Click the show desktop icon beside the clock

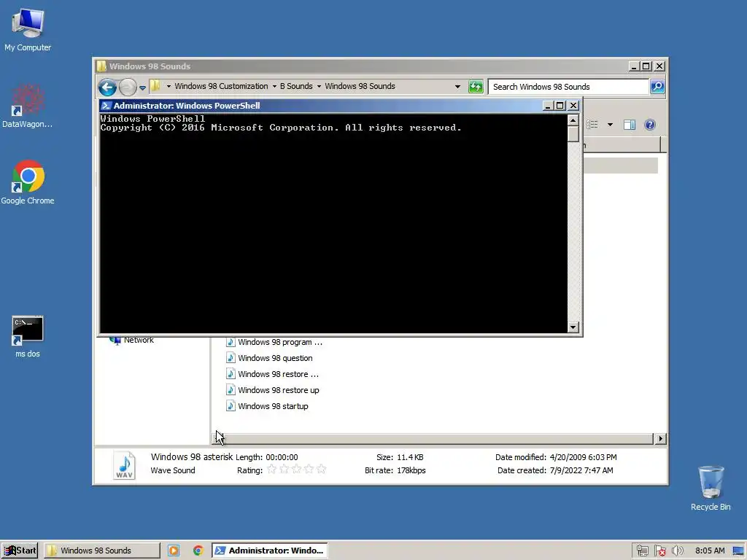point(738,551)
